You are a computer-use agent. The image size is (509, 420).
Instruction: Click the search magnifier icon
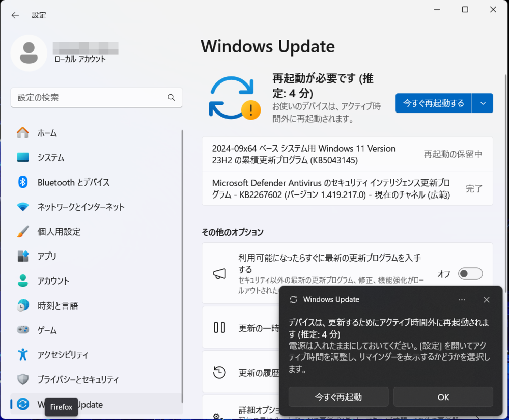pyautogui.click(x=171, y=97)
